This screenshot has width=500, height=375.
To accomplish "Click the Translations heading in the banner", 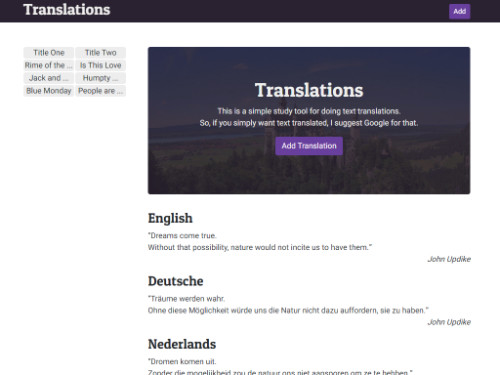I will [309, 90].
